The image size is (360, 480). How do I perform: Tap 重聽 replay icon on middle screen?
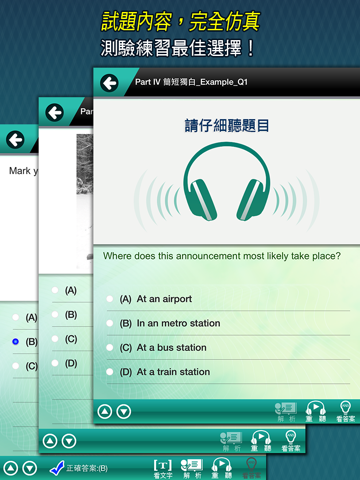(261, 441)
